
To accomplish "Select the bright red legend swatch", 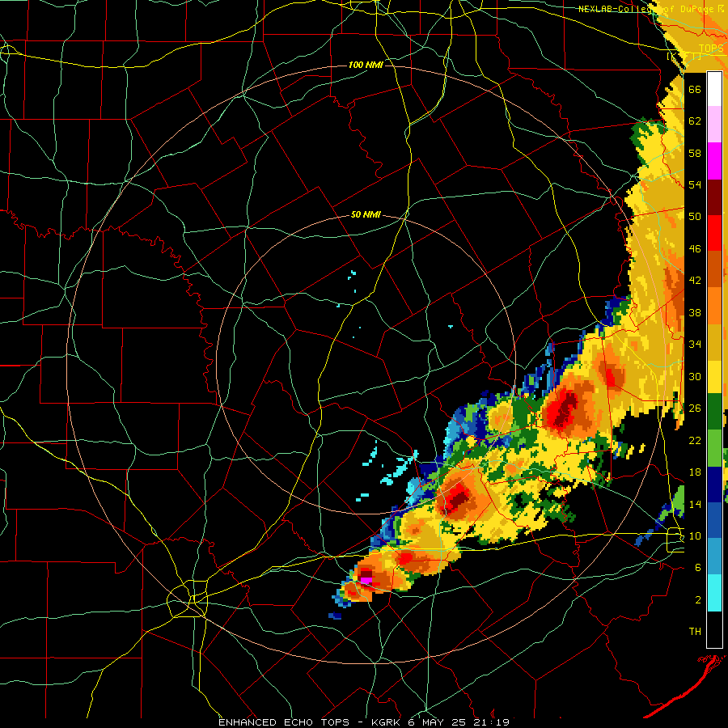I will tap(714, 233).
